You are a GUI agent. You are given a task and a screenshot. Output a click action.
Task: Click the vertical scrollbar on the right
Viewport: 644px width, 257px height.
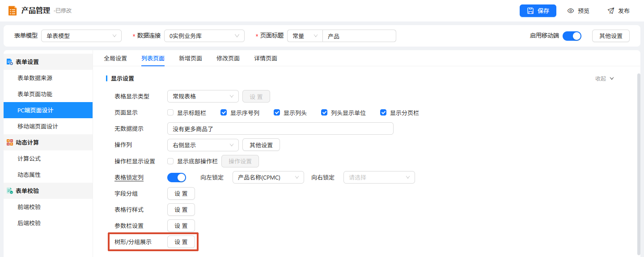coord(638,163)
